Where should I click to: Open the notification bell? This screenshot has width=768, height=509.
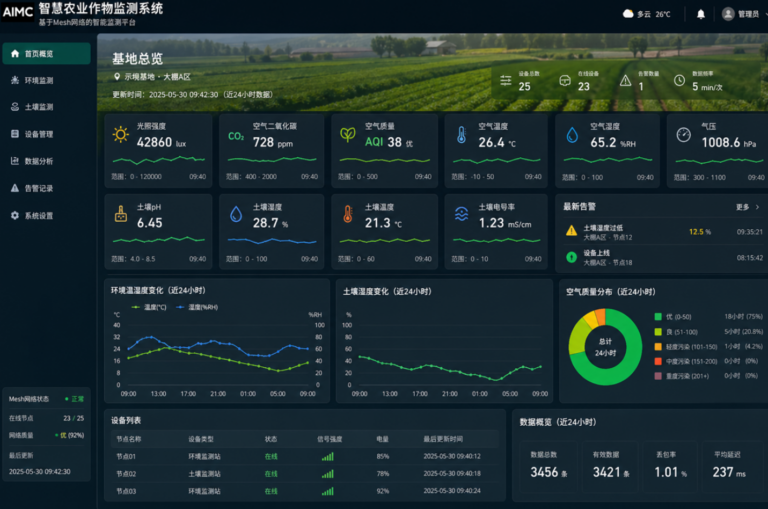tap(701, 14)
